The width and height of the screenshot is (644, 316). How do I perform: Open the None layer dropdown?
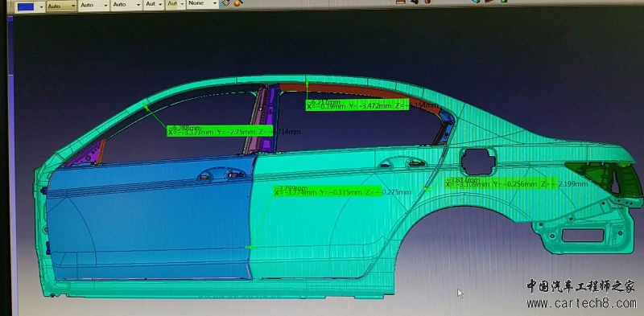[203, 4]
